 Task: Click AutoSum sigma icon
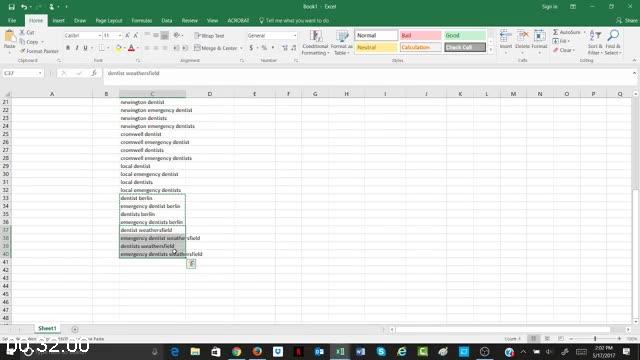(556, 32)
